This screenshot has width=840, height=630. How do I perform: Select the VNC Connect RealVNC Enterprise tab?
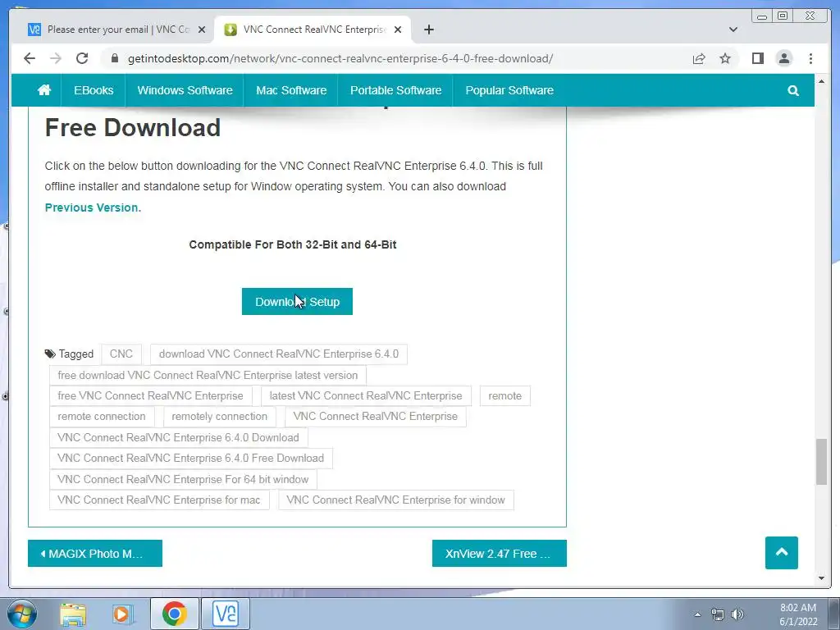(314, 30)
